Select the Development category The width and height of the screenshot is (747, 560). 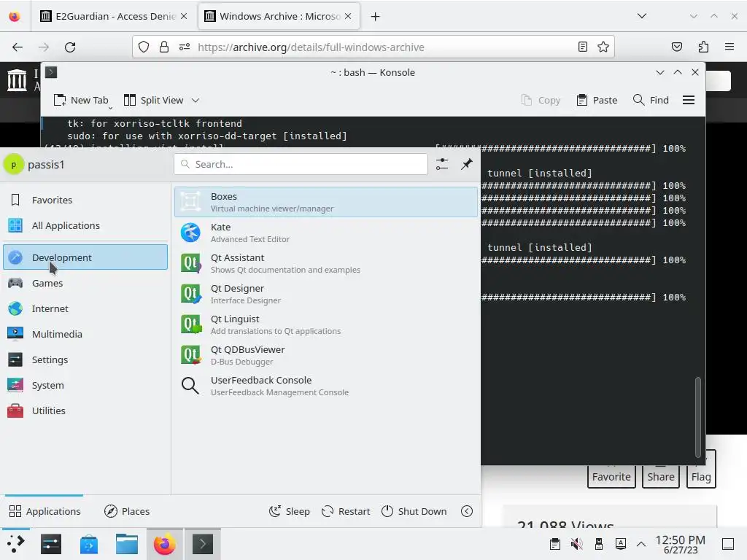[85, 257]
